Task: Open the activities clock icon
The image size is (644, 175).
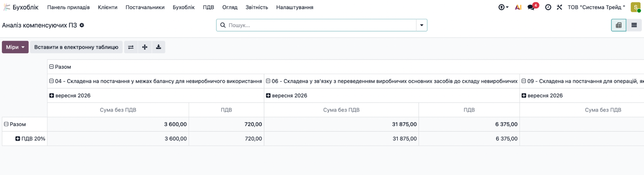Action: pos(548,7)
